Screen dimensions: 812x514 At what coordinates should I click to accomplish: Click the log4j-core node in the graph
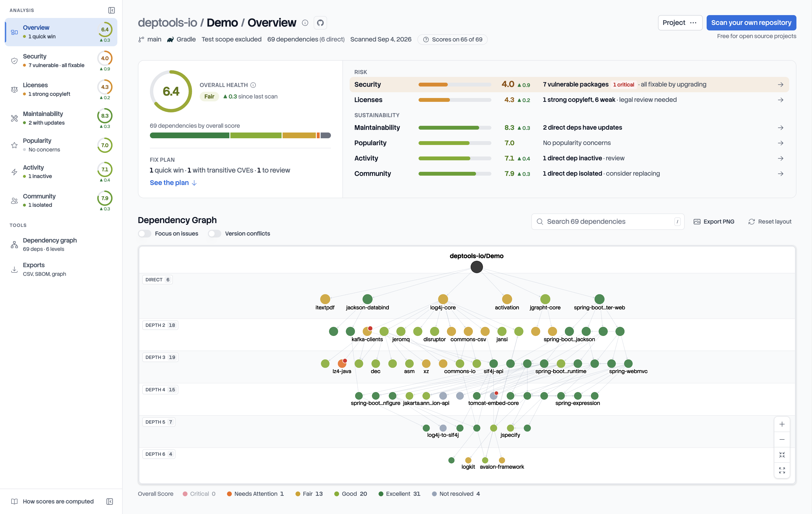click(443, 299)
